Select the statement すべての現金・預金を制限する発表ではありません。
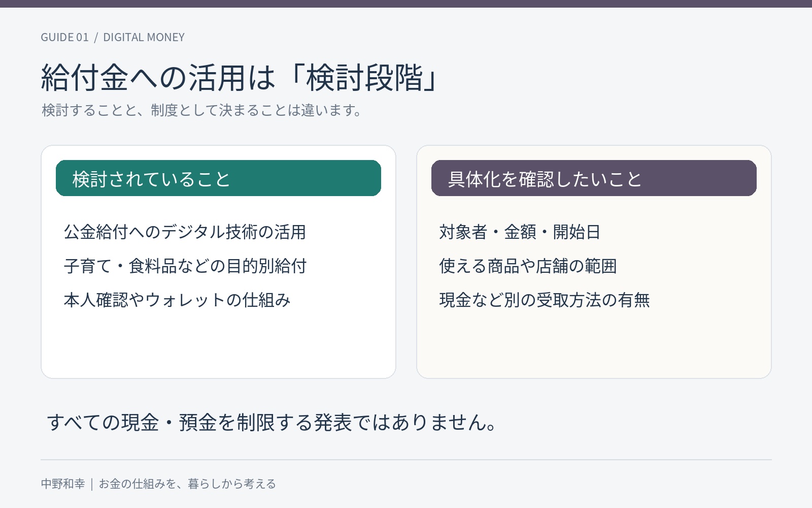The width and height of the screenshot is (812, 508). click(273, 423)
